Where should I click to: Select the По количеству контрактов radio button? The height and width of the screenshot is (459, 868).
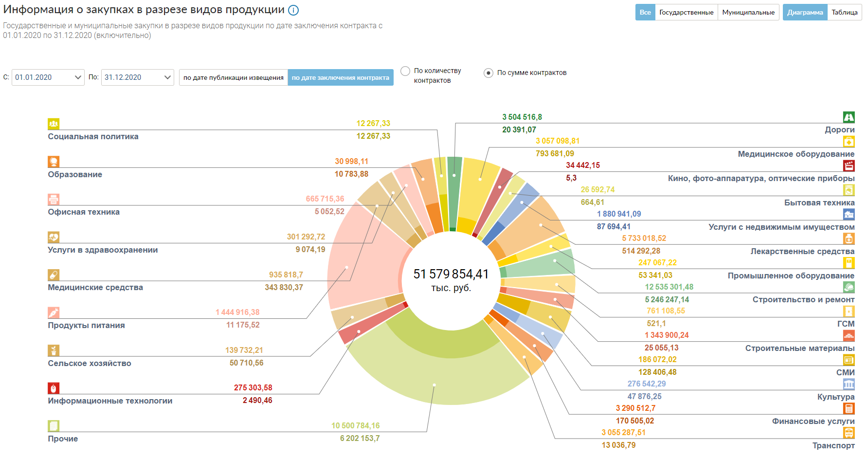[405, 71]
